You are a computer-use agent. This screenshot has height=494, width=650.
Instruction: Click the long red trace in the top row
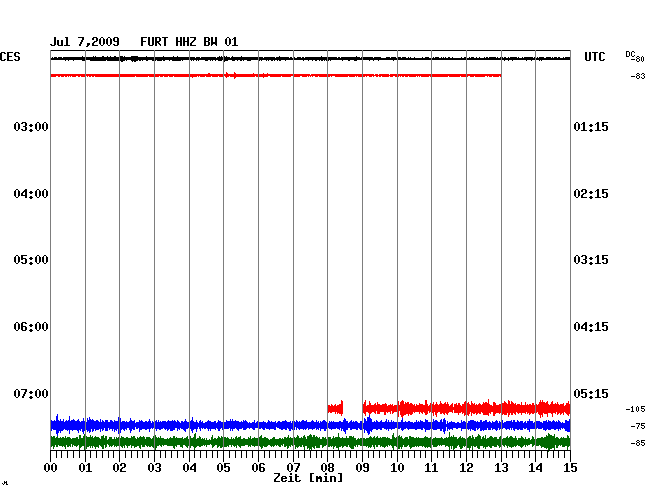point(276,75)
